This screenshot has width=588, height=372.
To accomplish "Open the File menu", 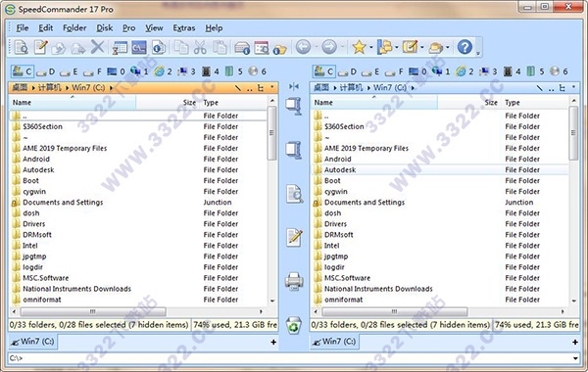I will (23, 28).
